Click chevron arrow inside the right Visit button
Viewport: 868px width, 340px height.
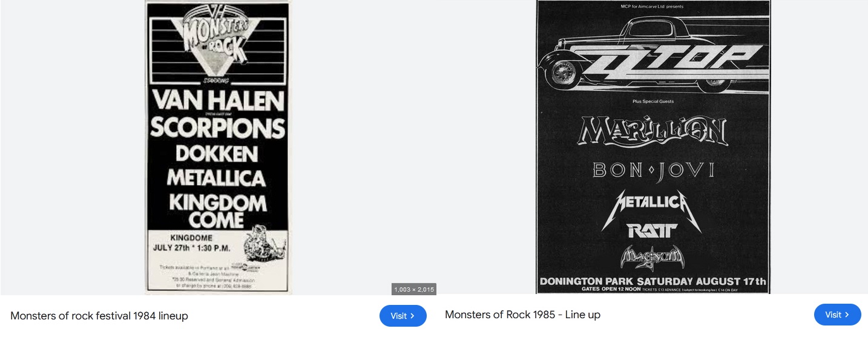point(847,315)
